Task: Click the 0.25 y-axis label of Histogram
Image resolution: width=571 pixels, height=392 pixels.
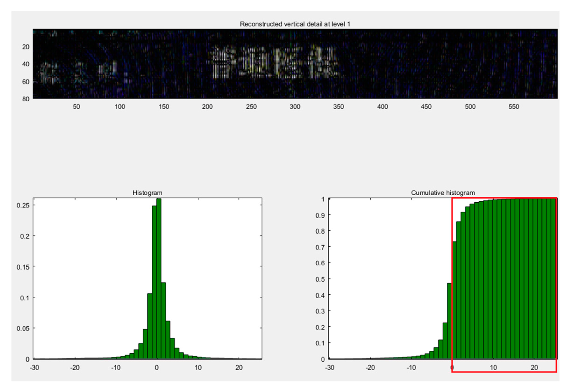Action: (x=23, y=205)
